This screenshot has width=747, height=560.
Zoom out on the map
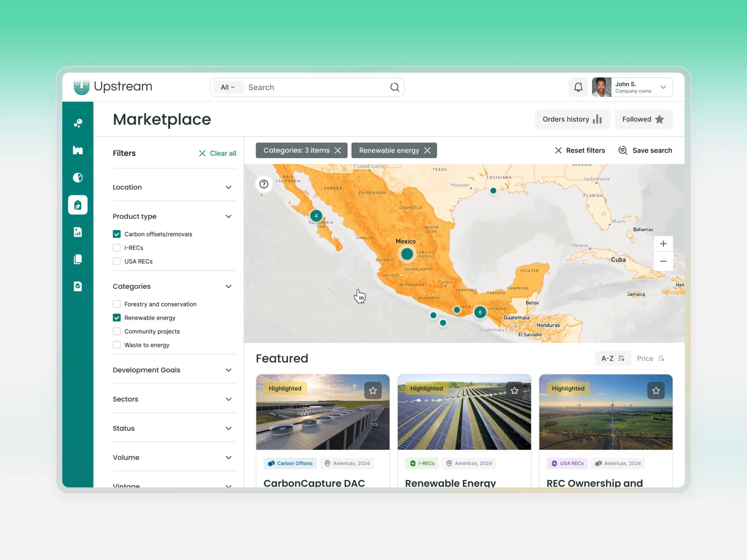point(663,261)
